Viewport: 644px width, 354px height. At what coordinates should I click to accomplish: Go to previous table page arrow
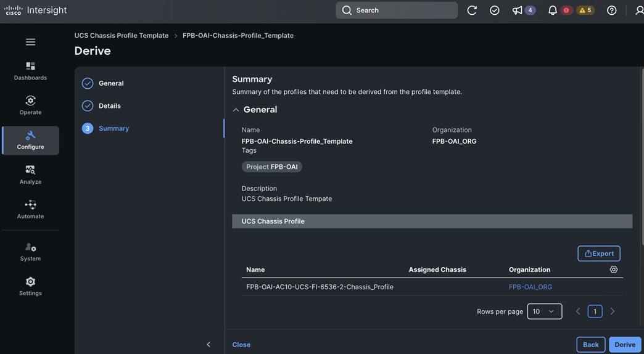578,311
